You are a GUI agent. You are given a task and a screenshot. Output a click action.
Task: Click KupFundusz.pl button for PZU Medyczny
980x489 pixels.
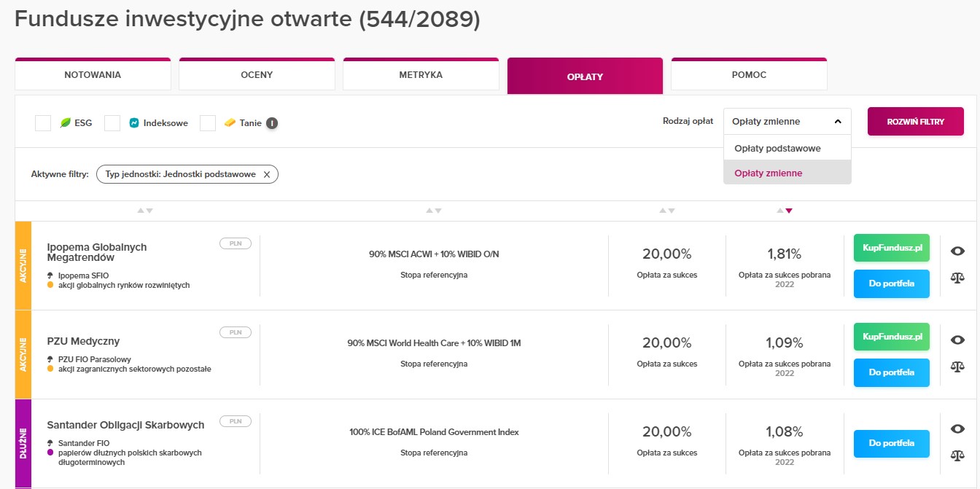pos(892,337)
